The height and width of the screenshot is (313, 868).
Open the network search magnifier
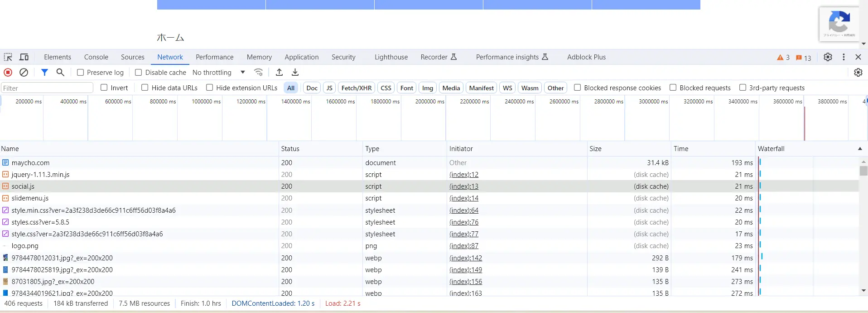click(60, 73)
